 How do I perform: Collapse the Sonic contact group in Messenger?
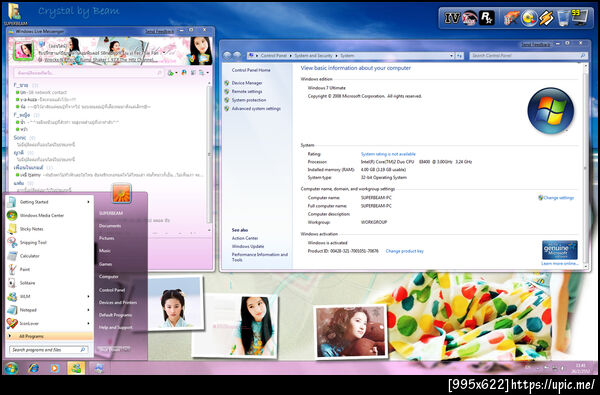[20, 137]
